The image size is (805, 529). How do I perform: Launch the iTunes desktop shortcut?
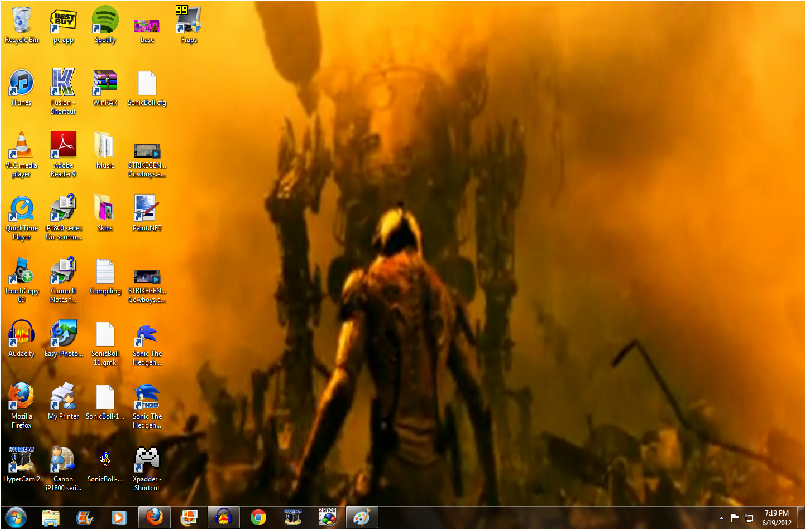pyautogui.click(x=21, y=88)
